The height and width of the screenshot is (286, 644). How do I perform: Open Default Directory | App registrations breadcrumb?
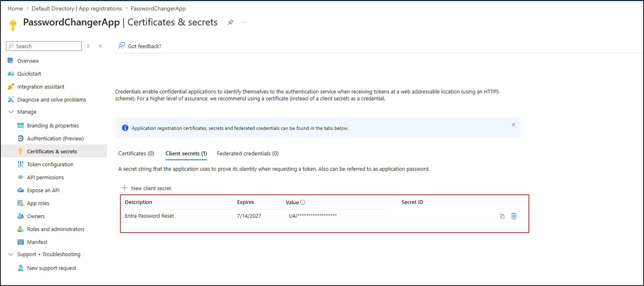(x=77, y=8)
